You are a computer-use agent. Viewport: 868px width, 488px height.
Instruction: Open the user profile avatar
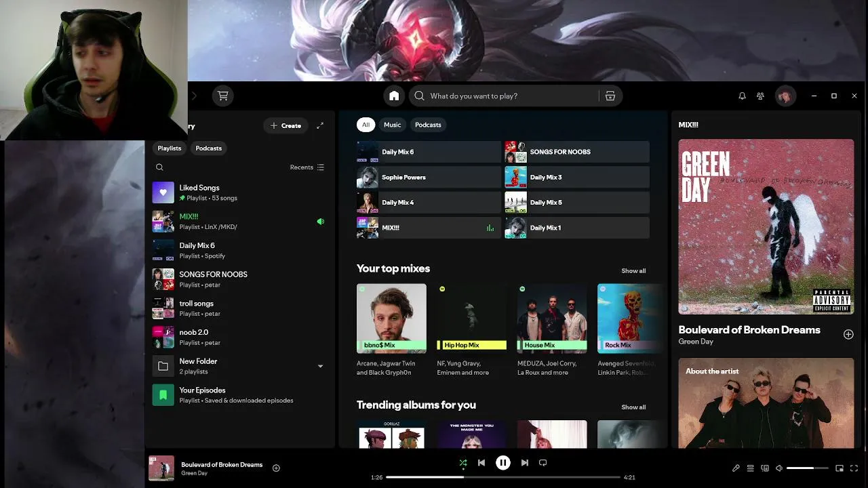(x=785, y=96)
